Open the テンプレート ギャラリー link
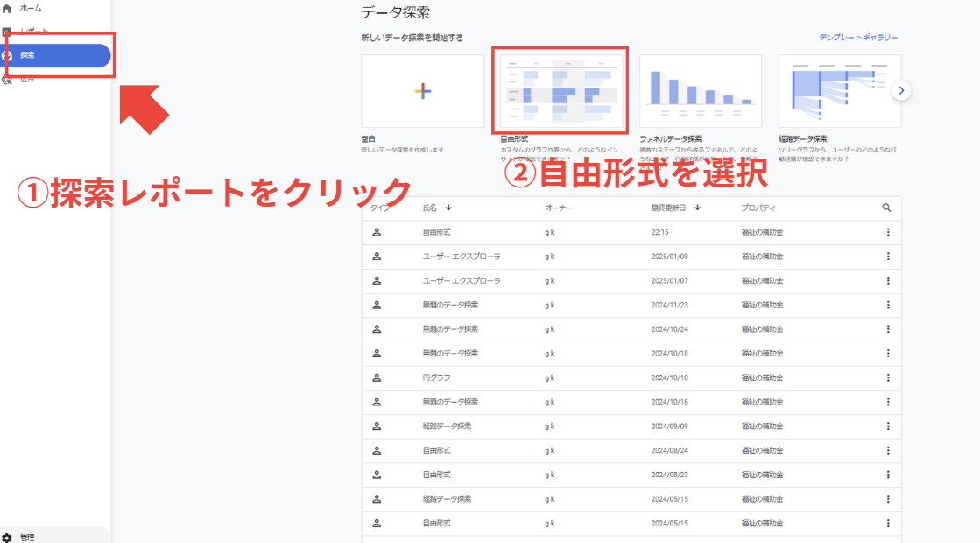 [x=858, y=38]
